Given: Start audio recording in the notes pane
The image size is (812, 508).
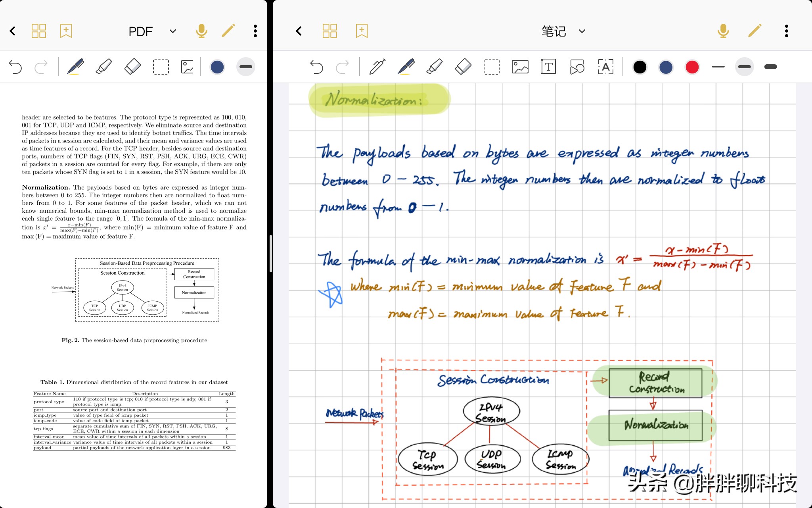Looking at the screenshot, I should click(723, 31).
